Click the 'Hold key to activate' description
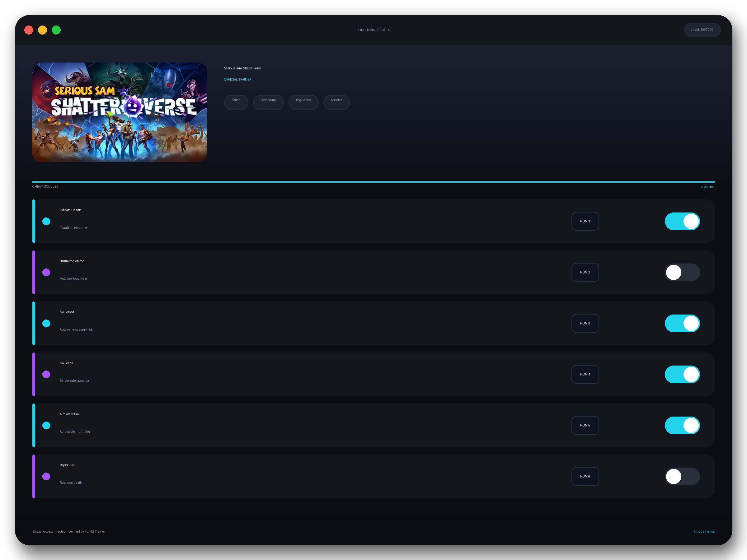747x560 pixels. click(73, 278)
